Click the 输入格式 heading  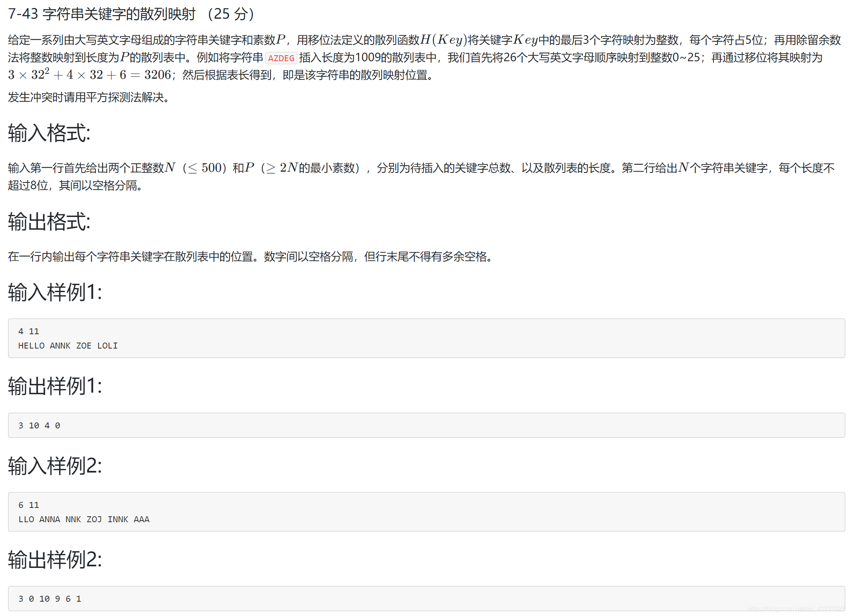tap(49, 133)
